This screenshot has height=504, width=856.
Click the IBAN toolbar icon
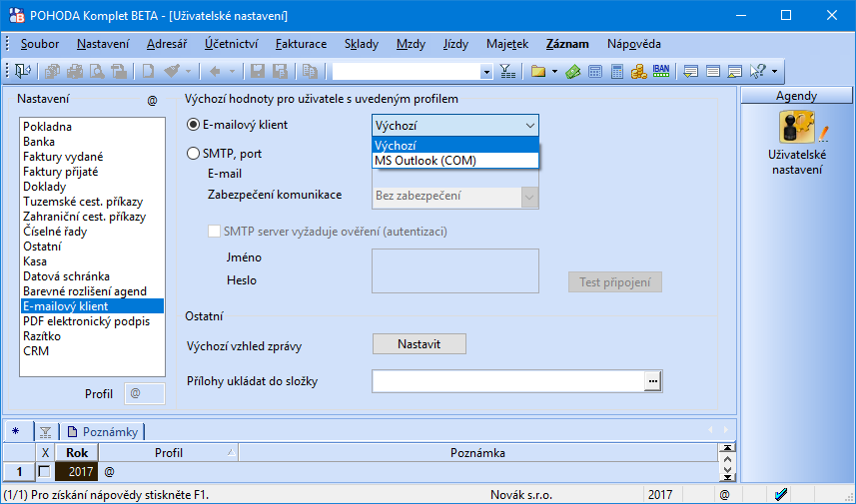[661, 71]
